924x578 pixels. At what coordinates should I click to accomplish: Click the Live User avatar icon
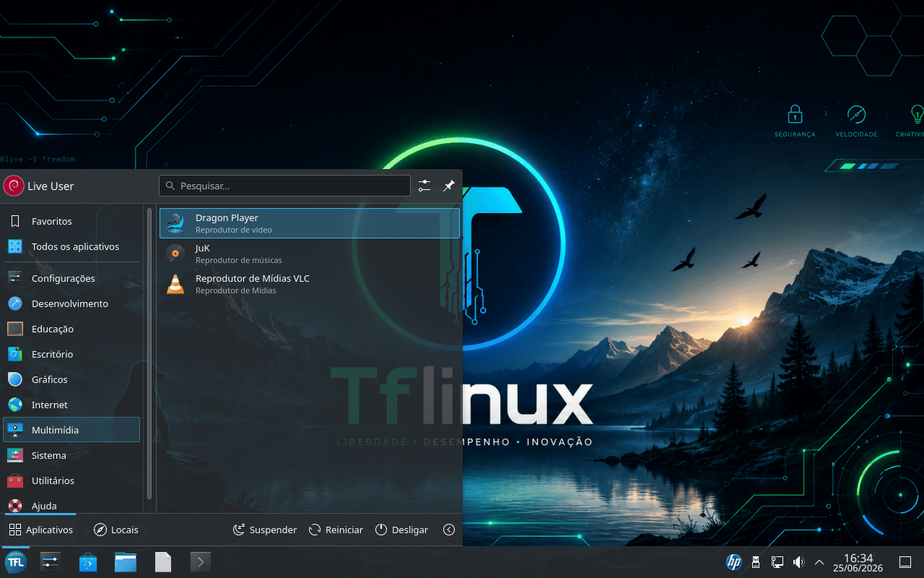tap(13, 186)
